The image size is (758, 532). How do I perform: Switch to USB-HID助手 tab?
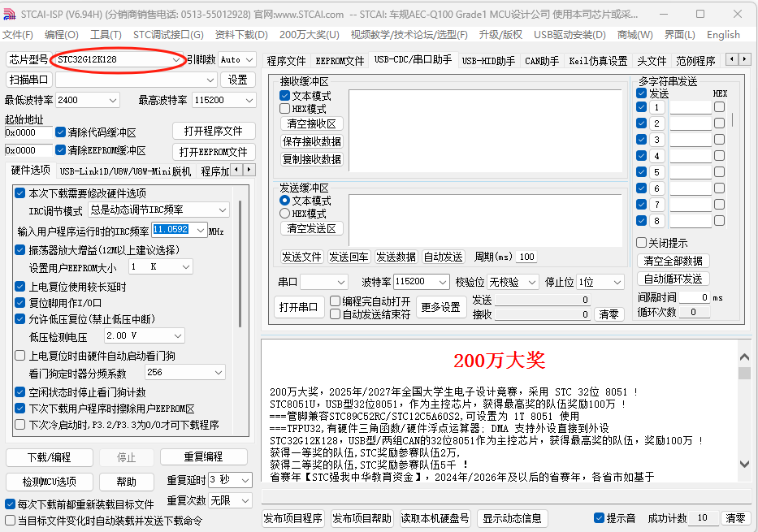pos(488,61)
